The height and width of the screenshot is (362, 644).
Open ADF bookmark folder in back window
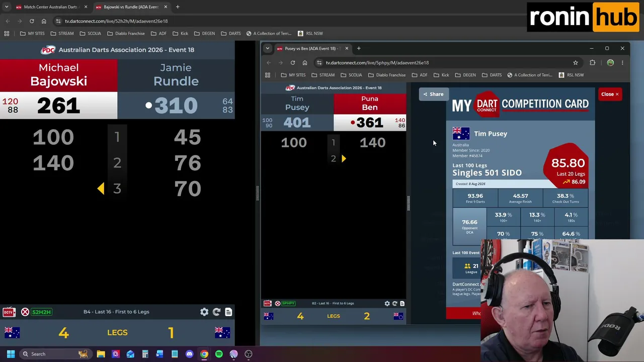click(158, 34)
